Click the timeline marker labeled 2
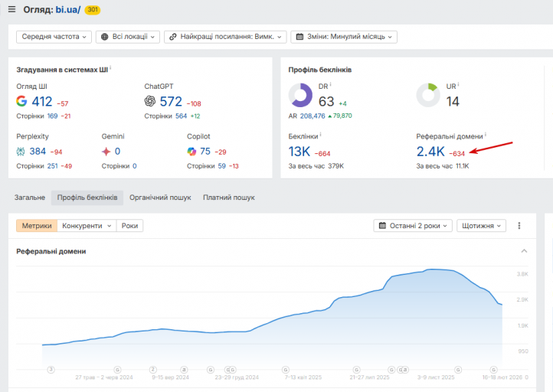Viewport: 553px width, 392px height. (152, 370)
